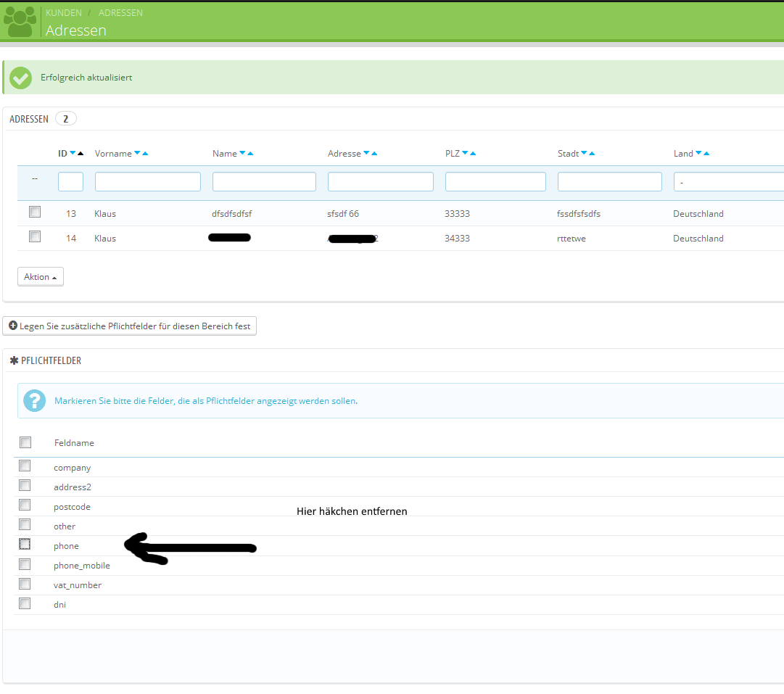Click the Adresse filter input field

pos(381,181)
